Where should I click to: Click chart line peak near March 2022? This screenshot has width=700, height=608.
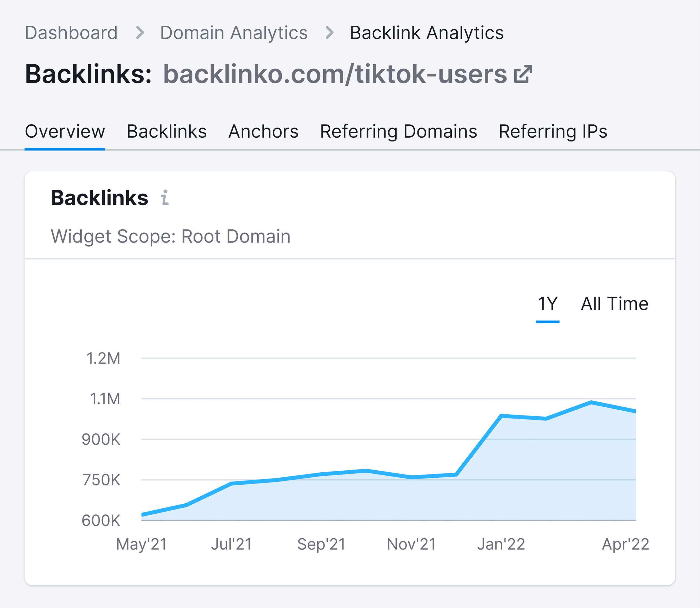click(x=591, y=402)
